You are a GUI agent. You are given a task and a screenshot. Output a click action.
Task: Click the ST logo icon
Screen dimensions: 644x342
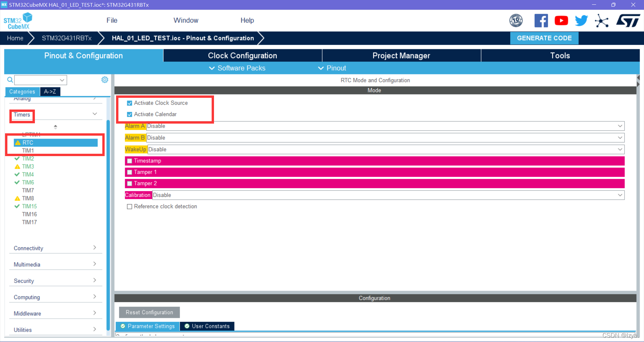point(628,21)
